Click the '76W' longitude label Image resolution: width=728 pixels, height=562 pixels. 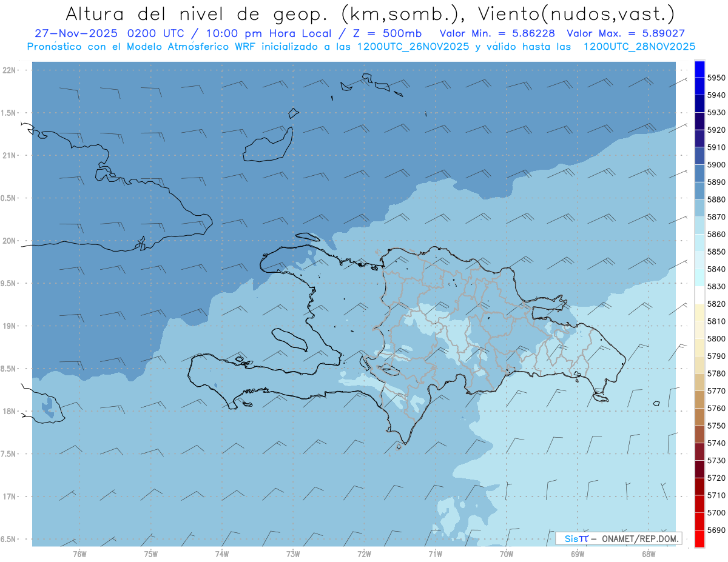click(x=79, y=554)
